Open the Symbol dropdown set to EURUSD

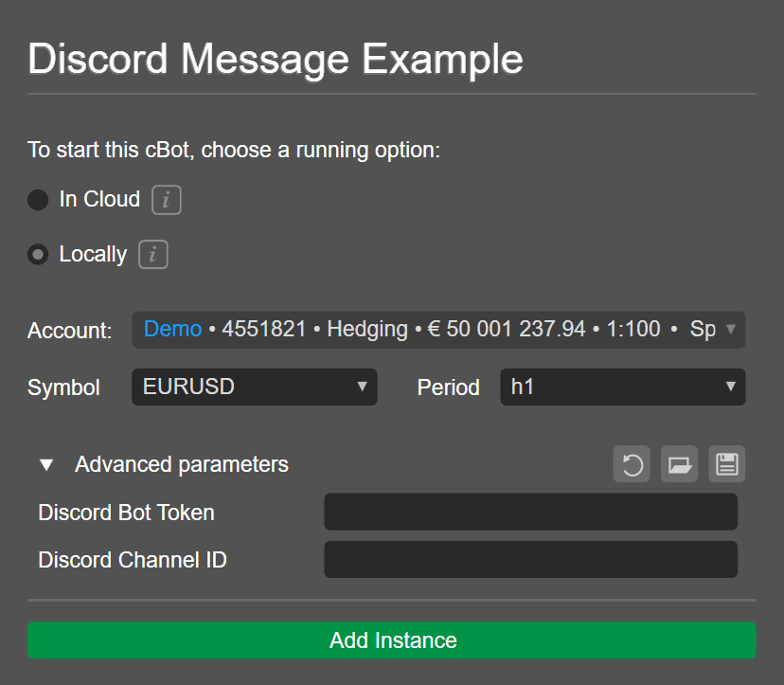tap(254, 387)
